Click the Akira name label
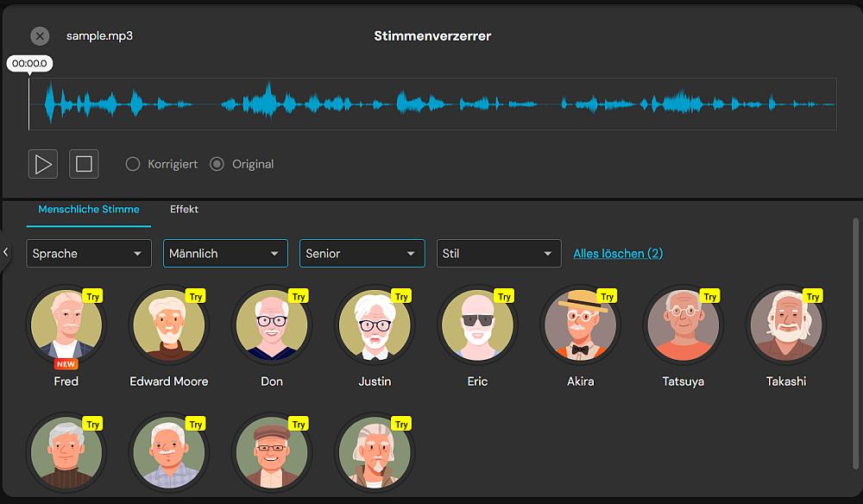Screen dimensions: 863x504 [x=581, y=381]
